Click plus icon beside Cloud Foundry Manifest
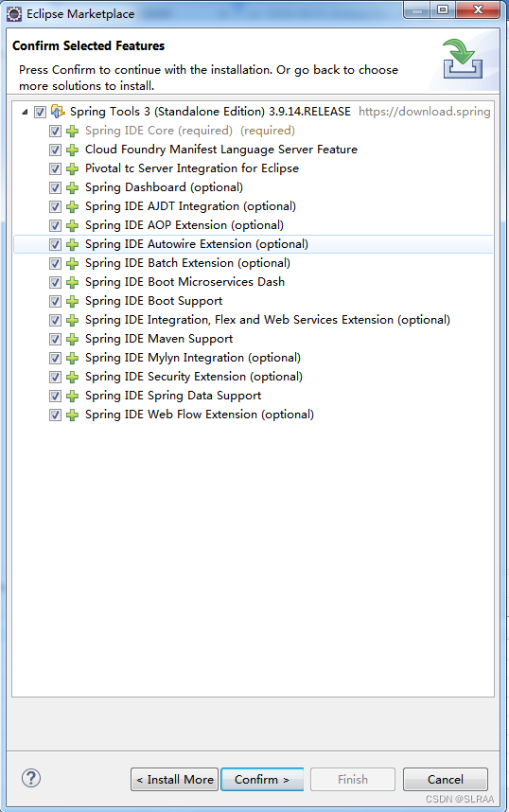 [73, 150]
